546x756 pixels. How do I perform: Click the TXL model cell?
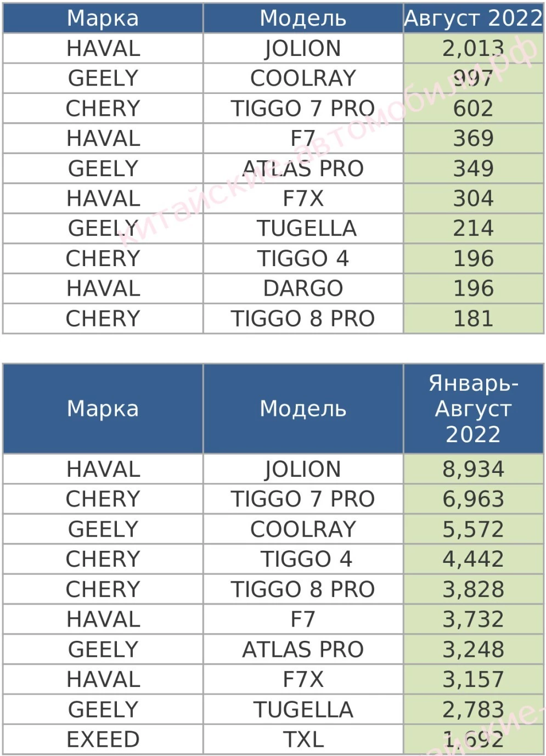pos(303,740)
